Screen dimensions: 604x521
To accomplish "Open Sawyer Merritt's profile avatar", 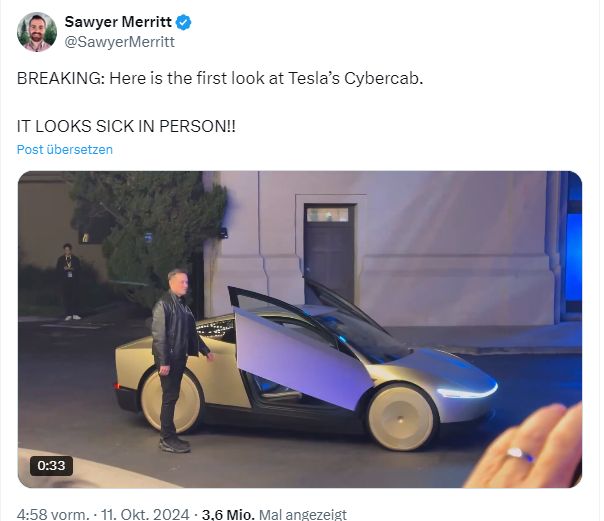I will coord(37,32).
